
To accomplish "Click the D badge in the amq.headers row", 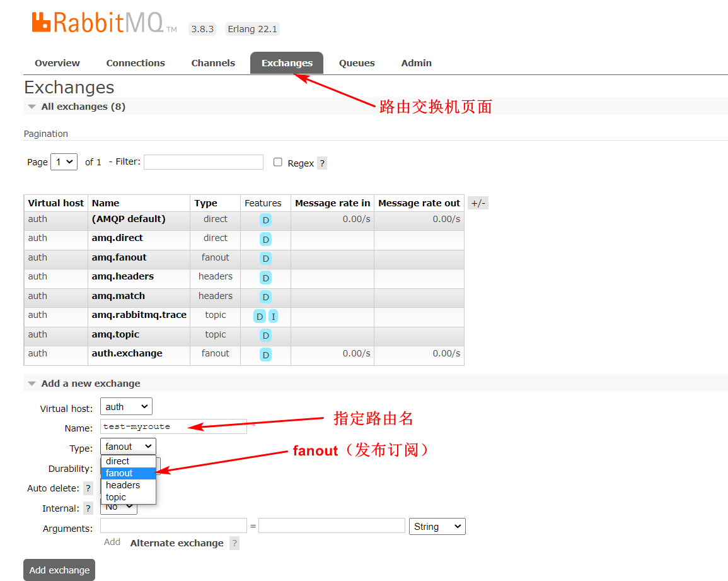I will pos(265,278).
